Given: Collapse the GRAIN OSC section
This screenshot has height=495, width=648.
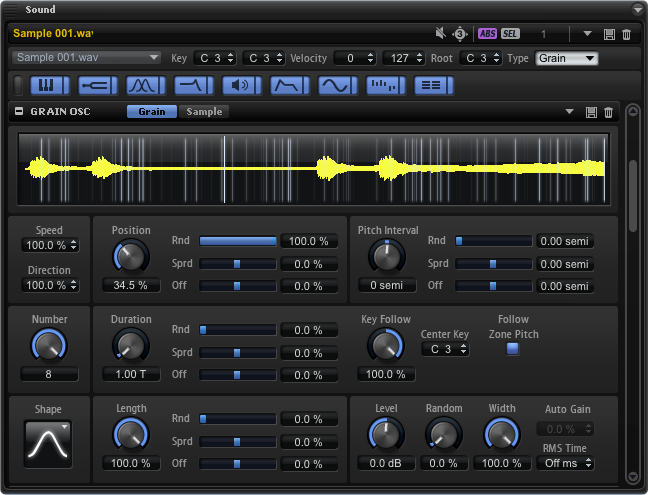Looking at the screenshot, I should [x=19, y=111].
